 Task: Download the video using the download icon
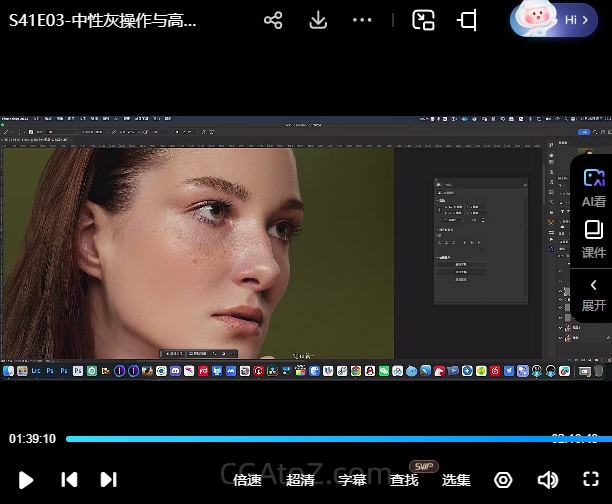[x=318, y=21]
